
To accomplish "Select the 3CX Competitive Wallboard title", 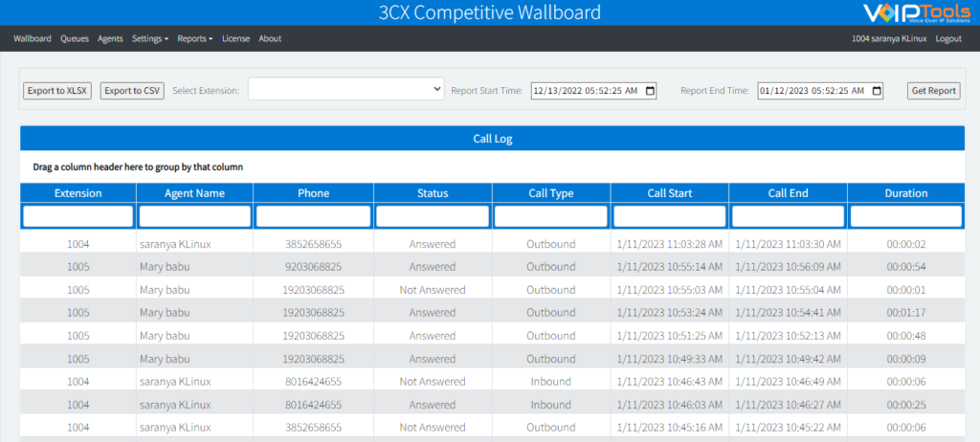I will (489, 12).
